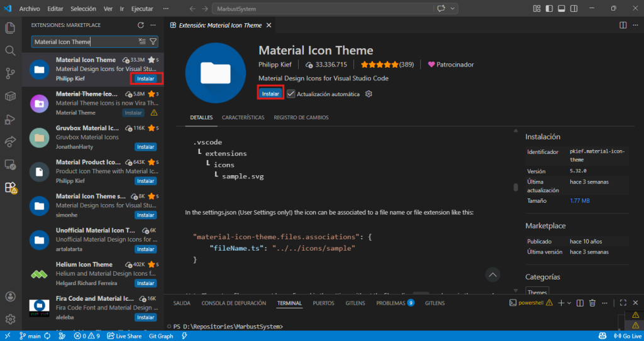Go back with the navigation arrow

192,9
